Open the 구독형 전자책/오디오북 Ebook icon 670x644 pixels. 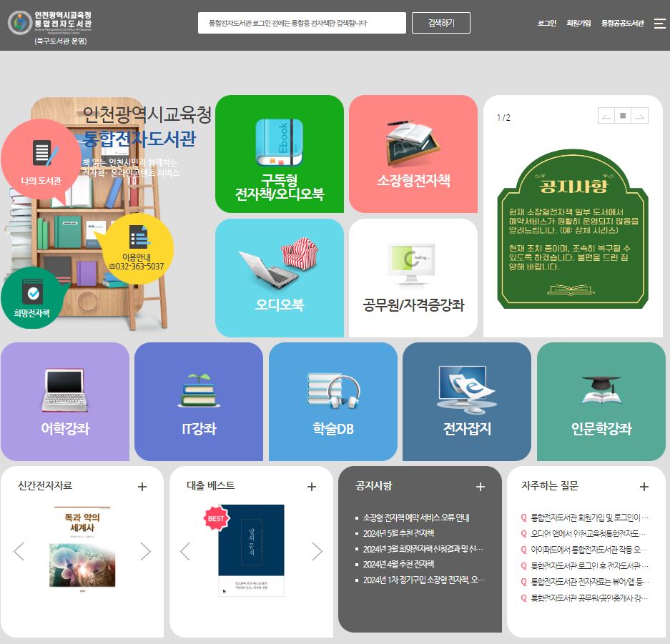click(279, 143)
